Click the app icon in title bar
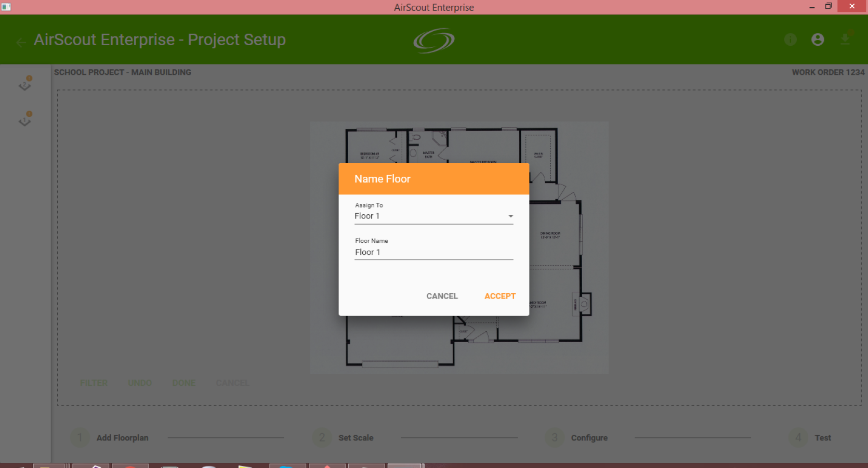This screenshot has height=468, width=868. click(x=6, y=7)
